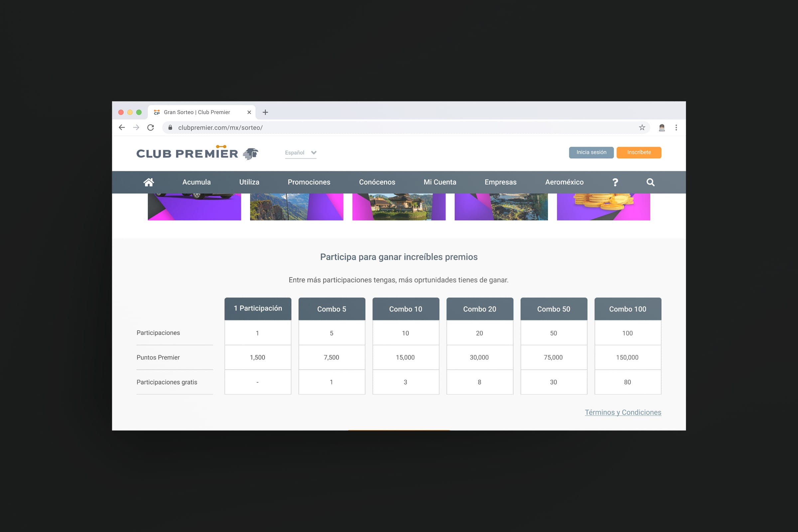Click the browser forward arrow
Viewport: 798px width, 532px height.
pos(136,128)
